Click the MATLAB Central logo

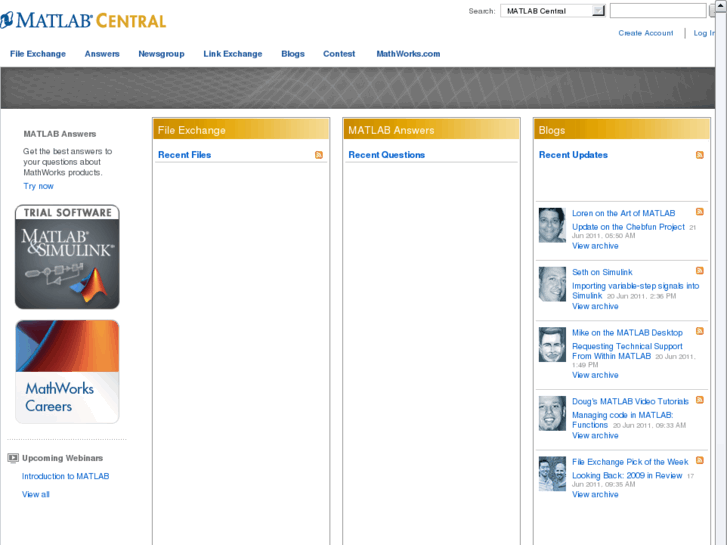(x=83, y=20)
